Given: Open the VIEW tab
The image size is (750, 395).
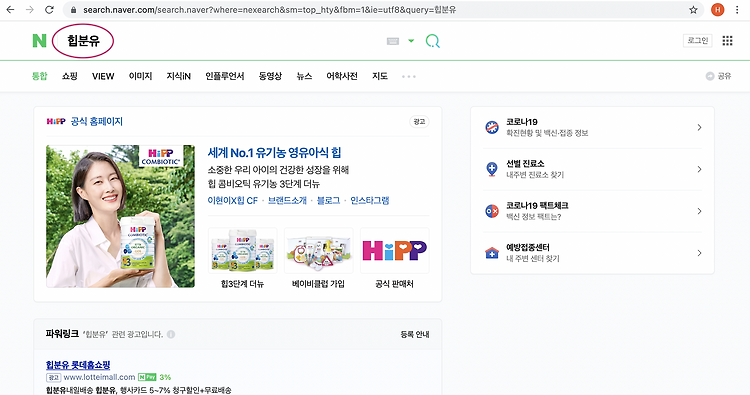Looking at the screenshot, I should coord(103,76).
